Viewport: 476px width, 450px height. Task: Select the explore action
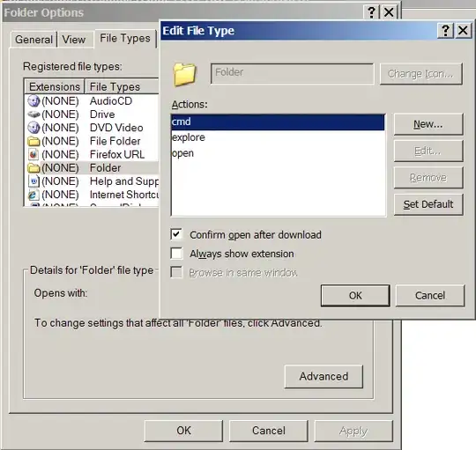coord(278,137)
